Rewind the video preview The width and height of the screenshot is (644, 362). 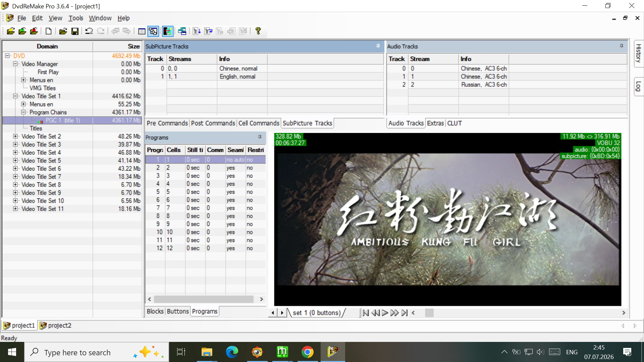tap(376, 313)
